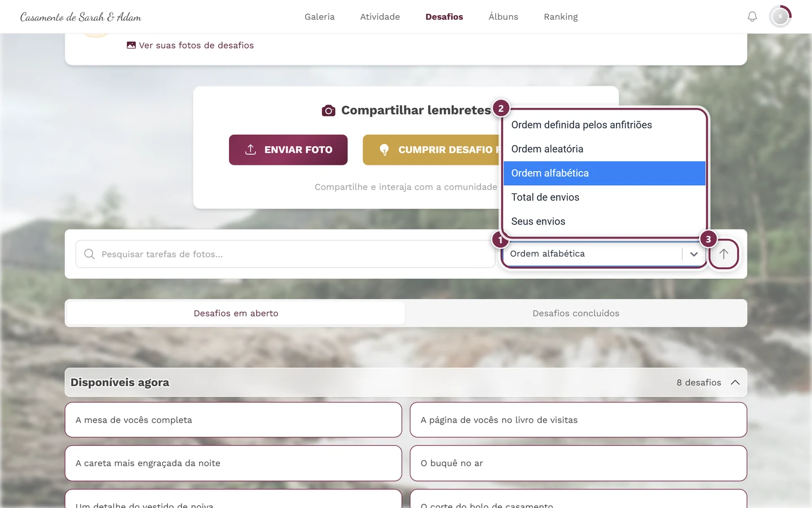Collapse the Disponíveis agora section
The image size is (812, 508).
tap(735, 383)
